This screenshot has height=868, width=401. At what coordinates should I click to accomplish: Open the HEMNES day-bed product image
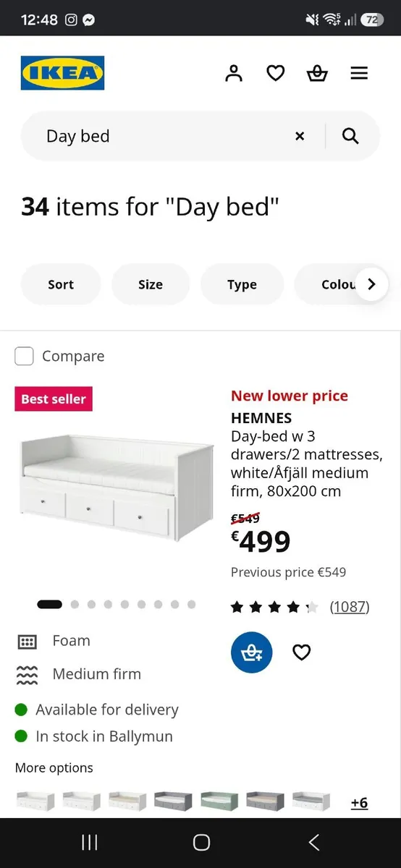click(117, 487)
